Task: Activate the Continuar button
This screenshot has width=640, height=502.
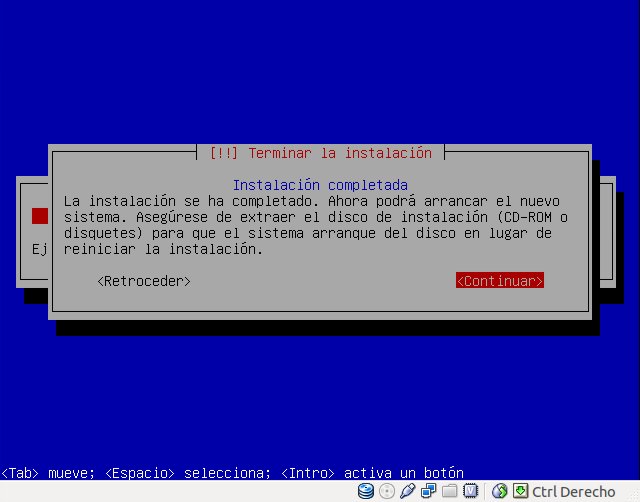Action: click(x=500, y=281)
